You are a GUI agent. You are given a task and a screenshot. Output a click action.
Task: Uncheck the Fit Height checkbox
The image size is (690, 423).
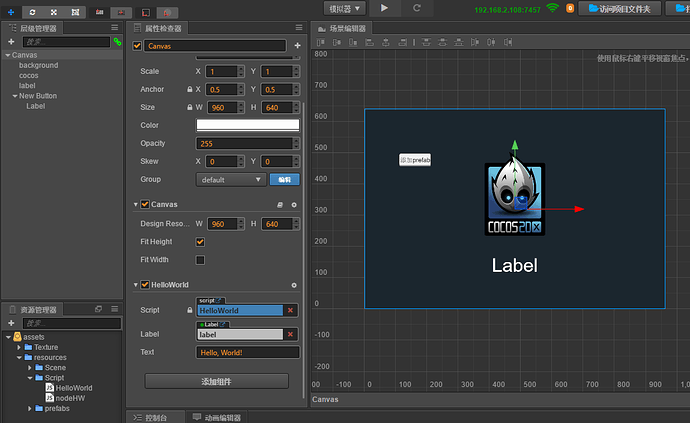point(200,242)
